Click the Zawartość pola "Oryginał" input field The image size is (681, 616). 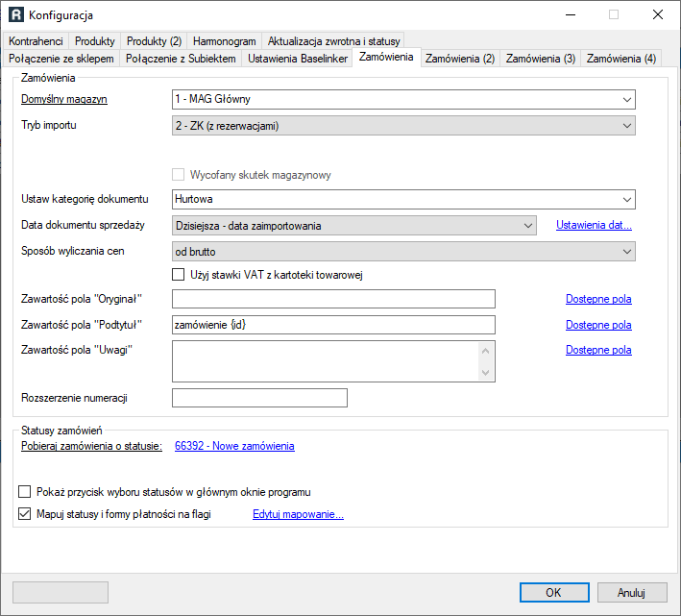[333, 299]
